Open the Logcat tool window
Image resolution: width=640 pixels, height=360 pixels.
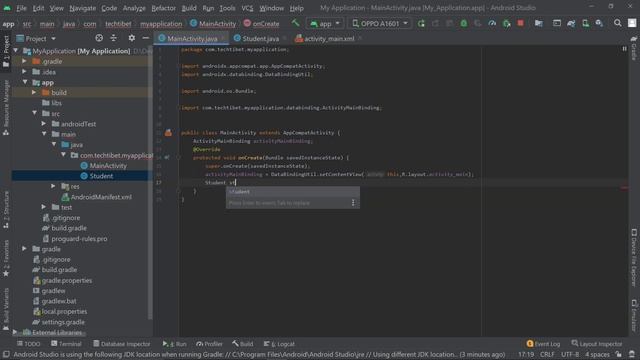[x=279, y=344]
